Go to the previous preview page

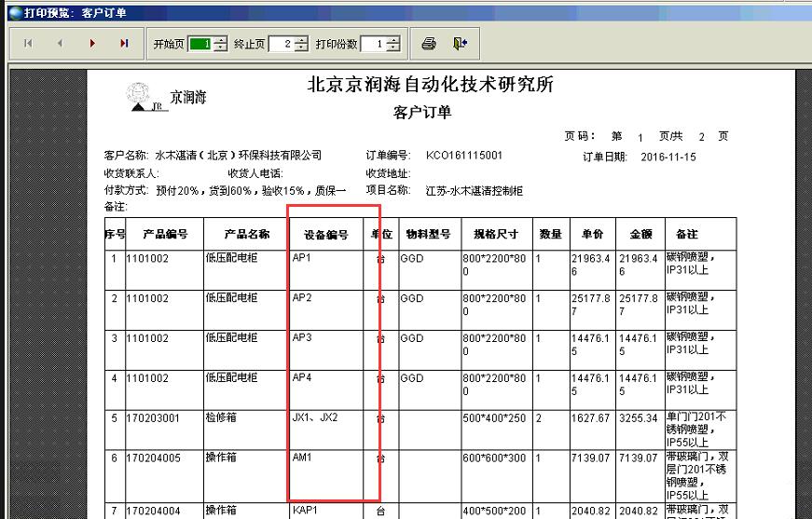pos(60,44)
